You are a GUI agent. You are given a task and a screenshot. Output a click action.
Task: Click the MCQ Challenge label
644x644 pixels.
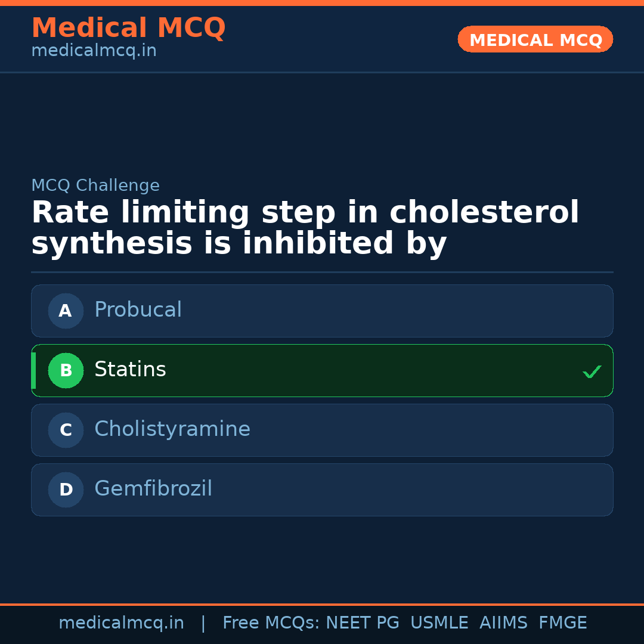tap(95, 185)
